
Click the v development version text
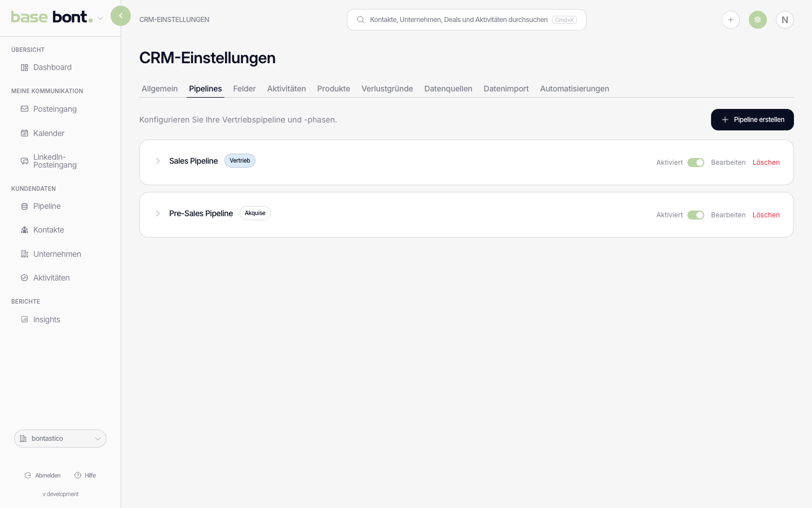(x=60, y=494)
